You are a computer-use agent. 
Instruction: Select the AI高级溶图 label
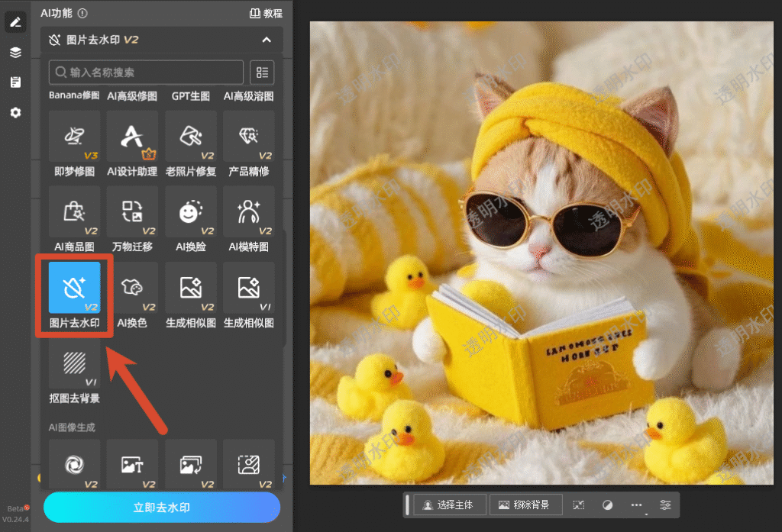(x=249, y=95)
